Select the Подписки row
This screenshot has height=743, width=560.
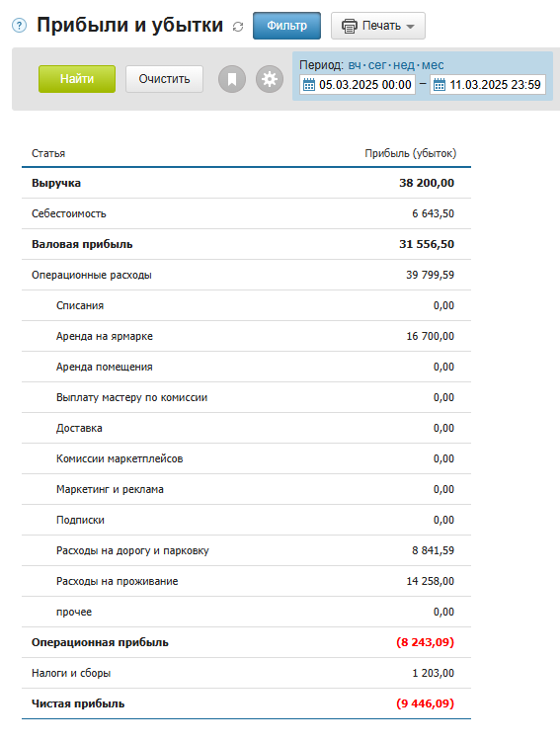(246, 521)
